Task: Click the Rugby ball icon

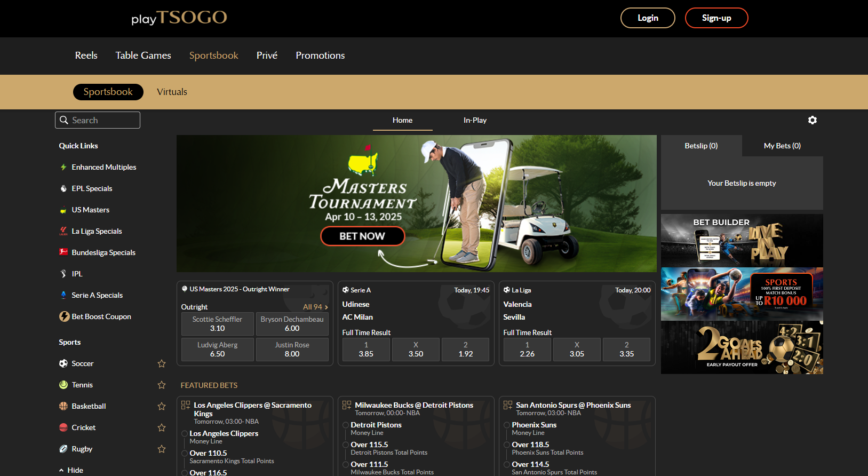Action: tap(63, 449)
